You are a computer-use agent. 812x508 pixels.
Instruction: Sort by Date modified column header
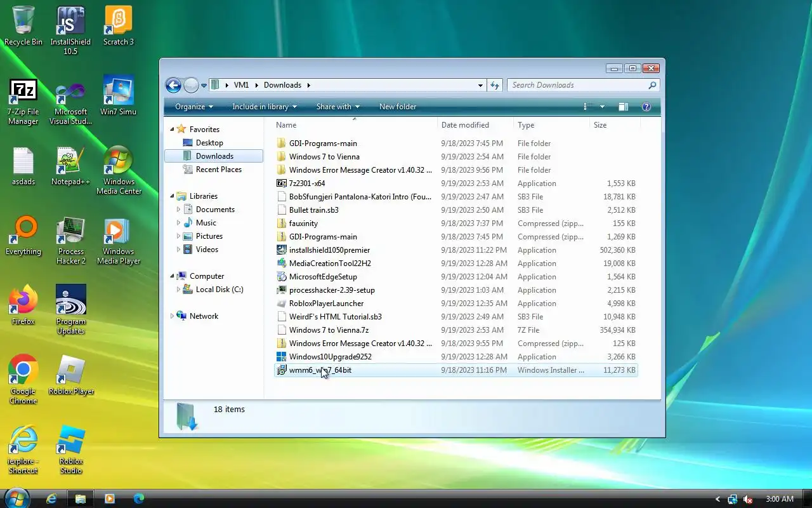[475, 125]
